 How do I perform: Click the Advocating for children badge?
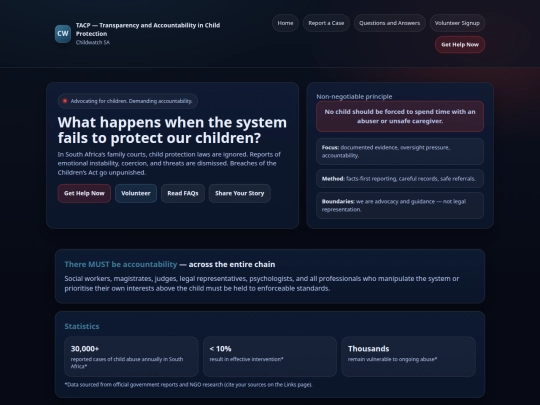click(128, 101)
